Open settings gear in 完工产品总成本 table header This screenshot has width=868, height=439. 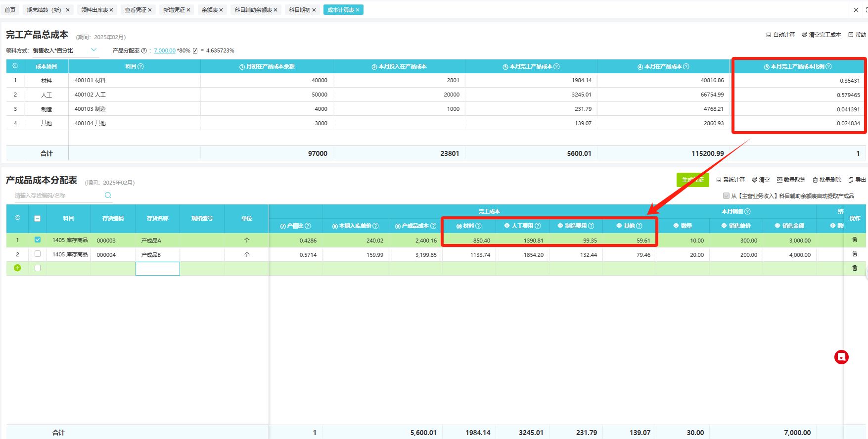[15, 66]
